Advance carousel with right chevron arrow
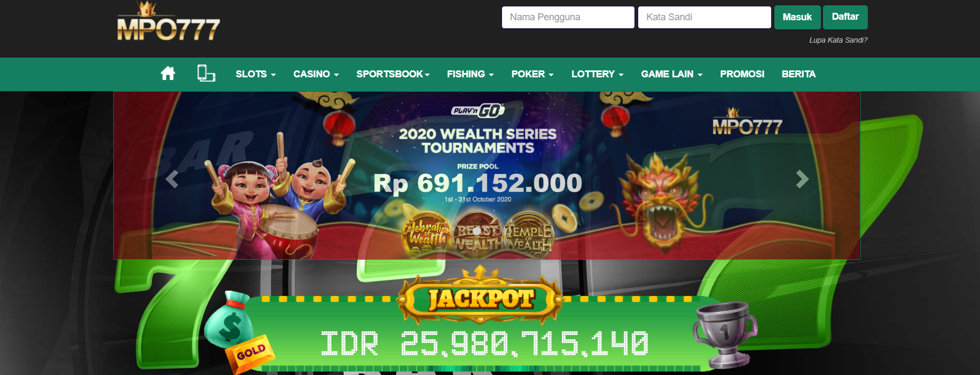This screenshot has height=375, width=980. coord(802,179)
